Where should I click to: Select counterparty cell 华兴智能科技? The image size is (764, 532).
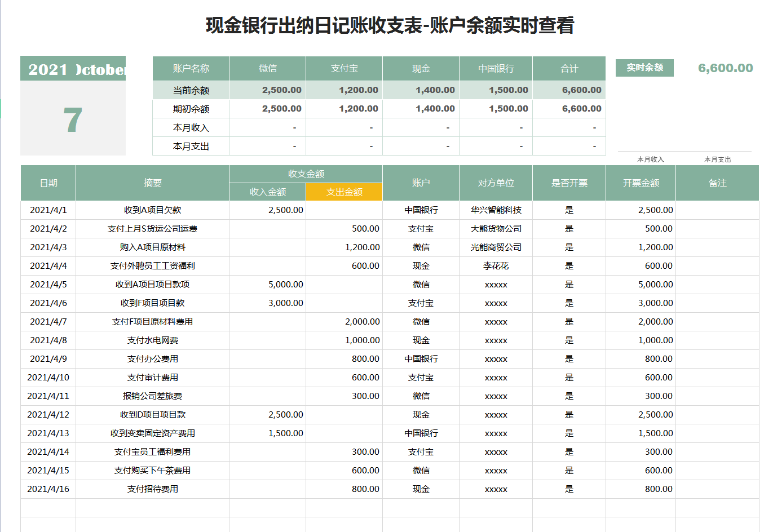pos(496,210)
